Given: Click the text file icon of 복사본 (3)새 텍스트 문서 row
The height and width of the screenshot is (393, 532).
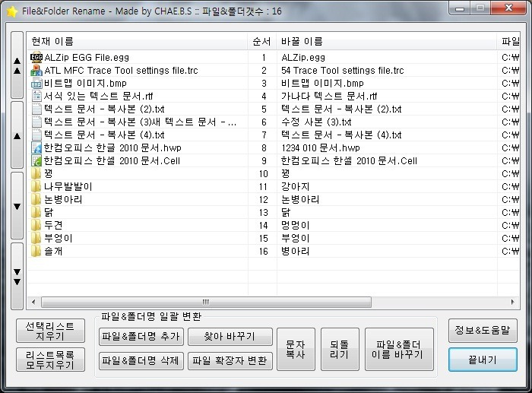Looking at the screenshot, I should 36,122.
